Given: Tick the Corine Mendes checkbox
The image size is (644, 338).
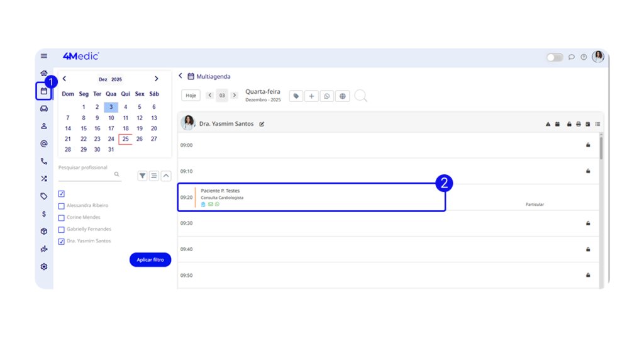Looking at the screenshot, I should point(61,218).
